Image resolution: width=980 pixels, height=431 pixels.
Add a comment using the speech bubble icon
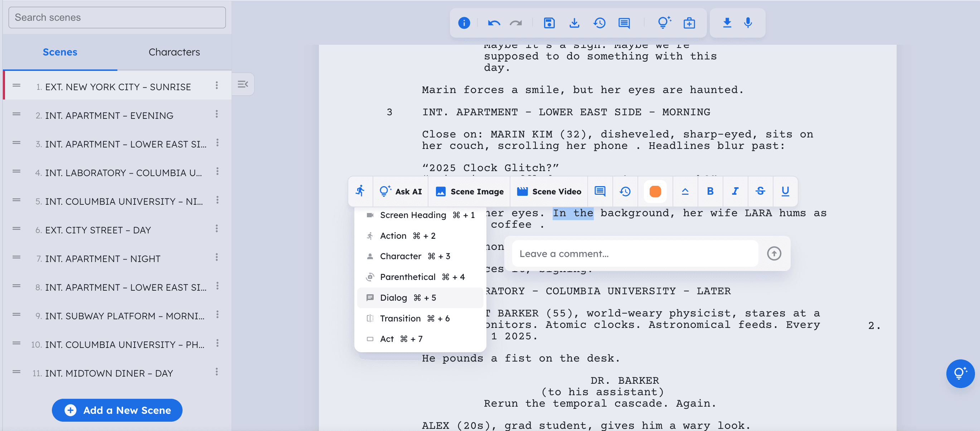pyautogui.click(x=624, y=23)
